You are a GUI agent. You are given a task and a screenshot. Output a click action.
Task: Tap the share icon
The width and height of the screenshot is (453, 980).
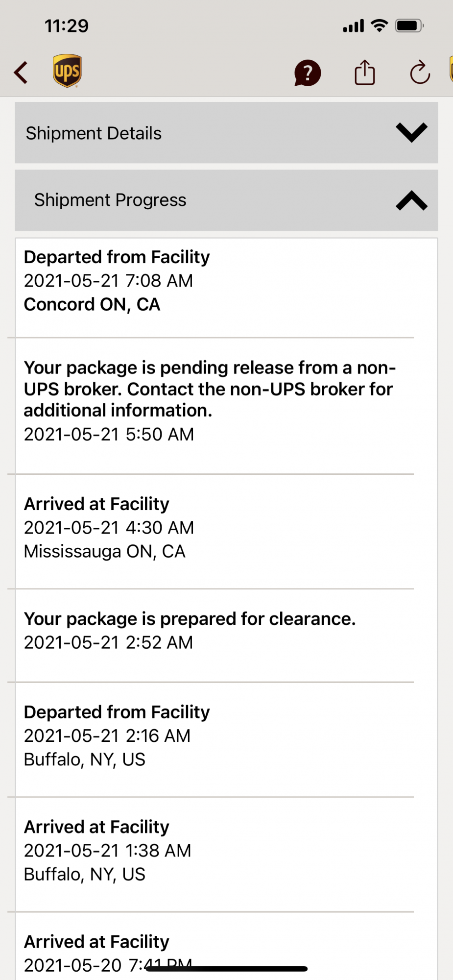tap(364, 73)
